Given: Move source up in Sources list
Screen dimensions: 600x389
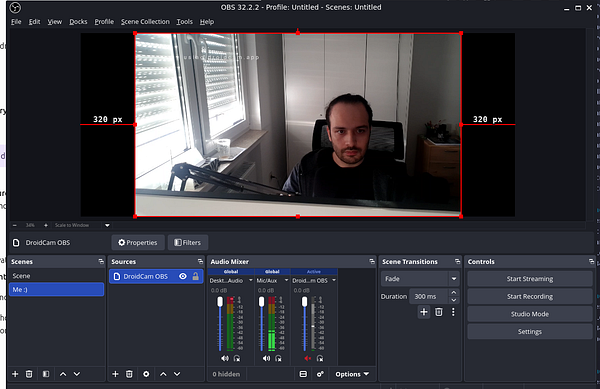Looking at the screenshot, I should [x=163, y=374].
